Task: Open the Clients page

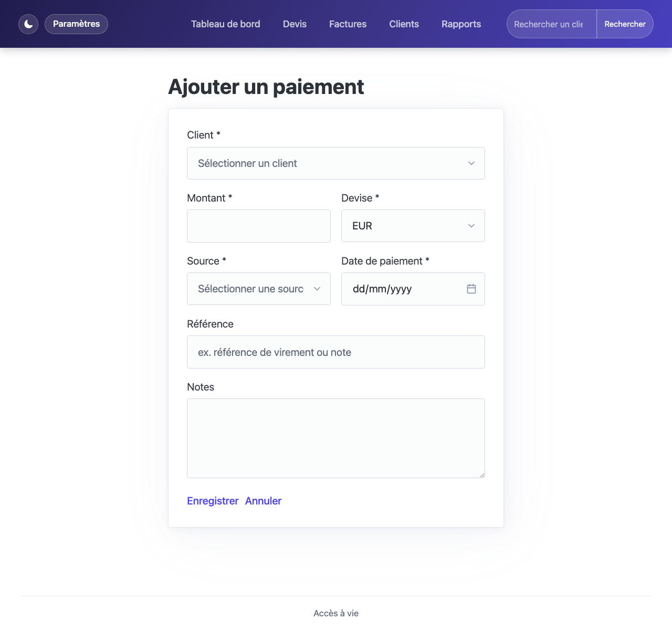Action: coord(404,24)
